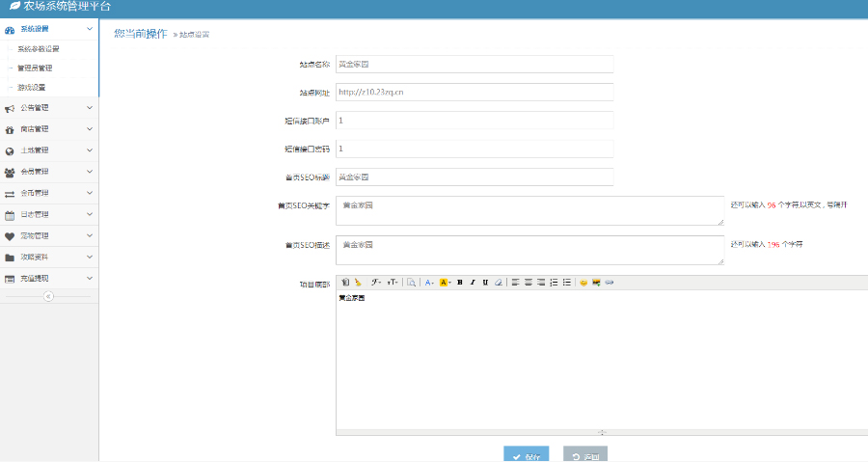Viewport: 868px width, 462px height.
Task: Click the blue 保存 save button
Action: coord(526,455)
